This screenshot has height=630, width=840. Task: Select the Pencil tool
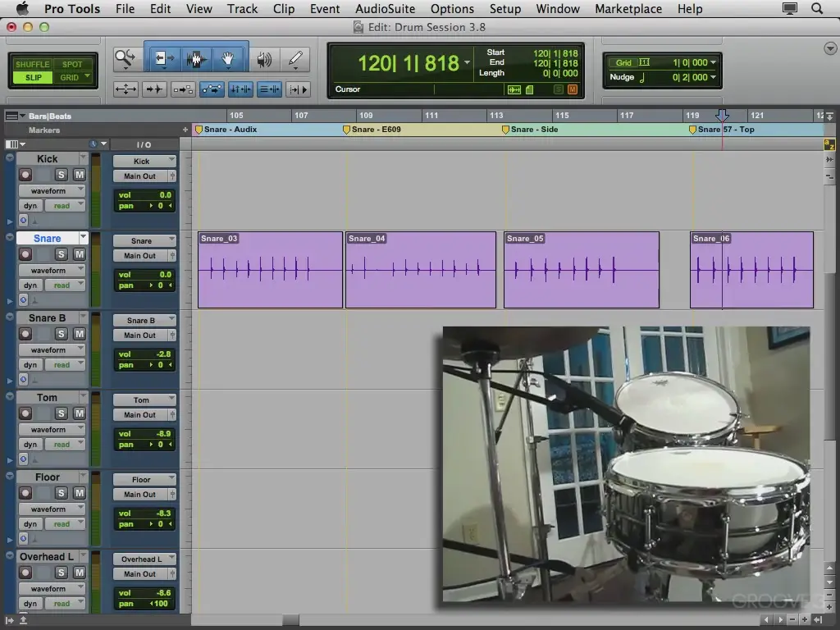pyautogui.click(x=295, y=58)
